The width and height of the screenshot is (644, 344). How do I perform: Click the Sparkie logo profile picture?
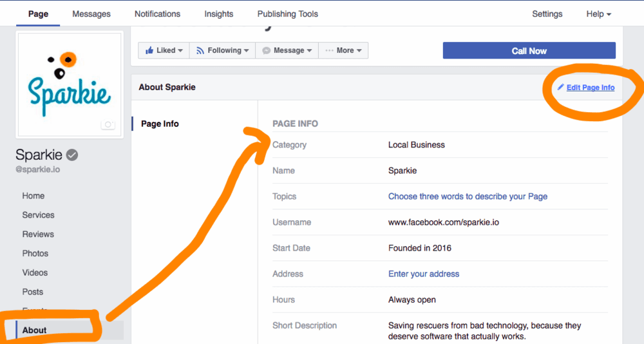point(69,85)
